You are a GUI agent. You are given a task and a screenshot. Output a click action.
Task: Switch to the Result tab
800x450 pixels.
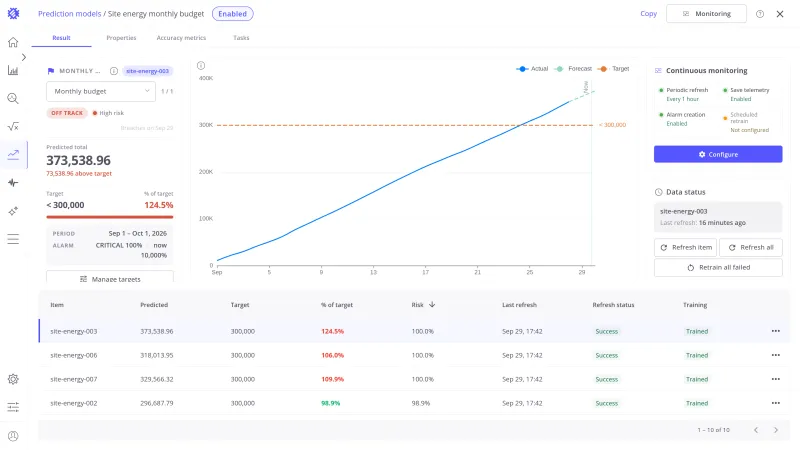coord(61,38)
